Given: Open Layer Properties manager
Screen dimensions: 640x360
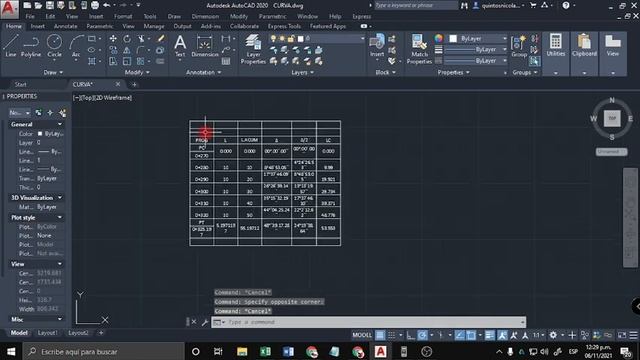Looking at the screenshot, I should 253,49.
